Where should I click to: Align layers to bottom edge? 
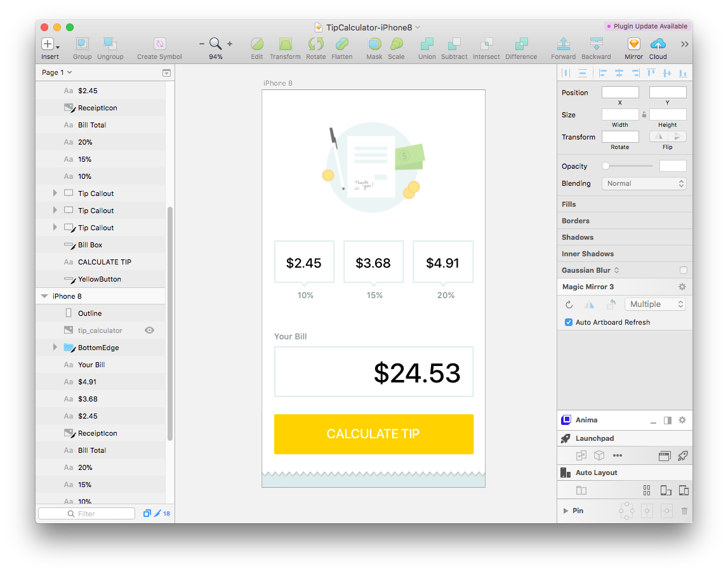pos(683,73)
